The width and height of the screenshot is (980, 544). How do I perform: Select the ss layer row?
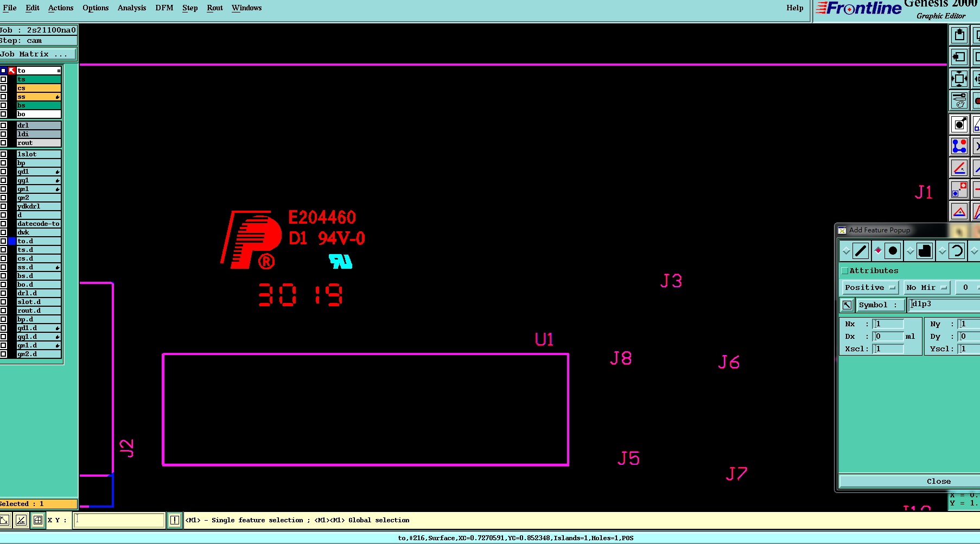point(39,97)
